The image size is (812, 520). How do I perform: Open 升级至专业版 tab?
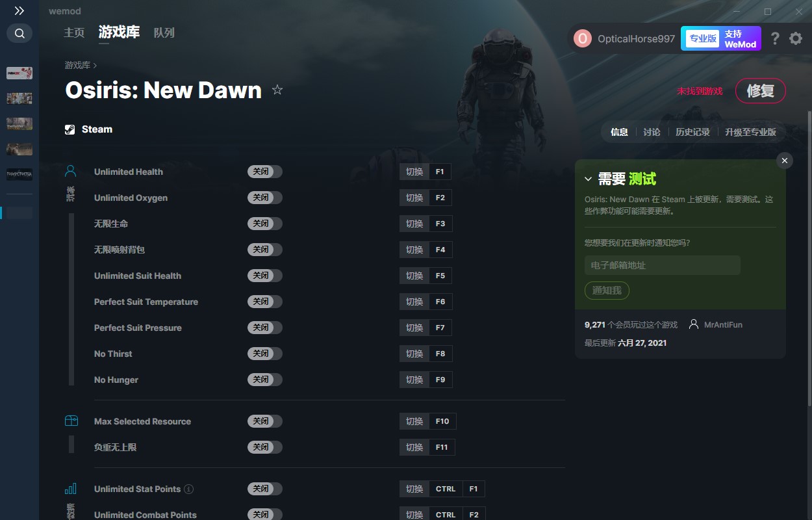(750, 132)
